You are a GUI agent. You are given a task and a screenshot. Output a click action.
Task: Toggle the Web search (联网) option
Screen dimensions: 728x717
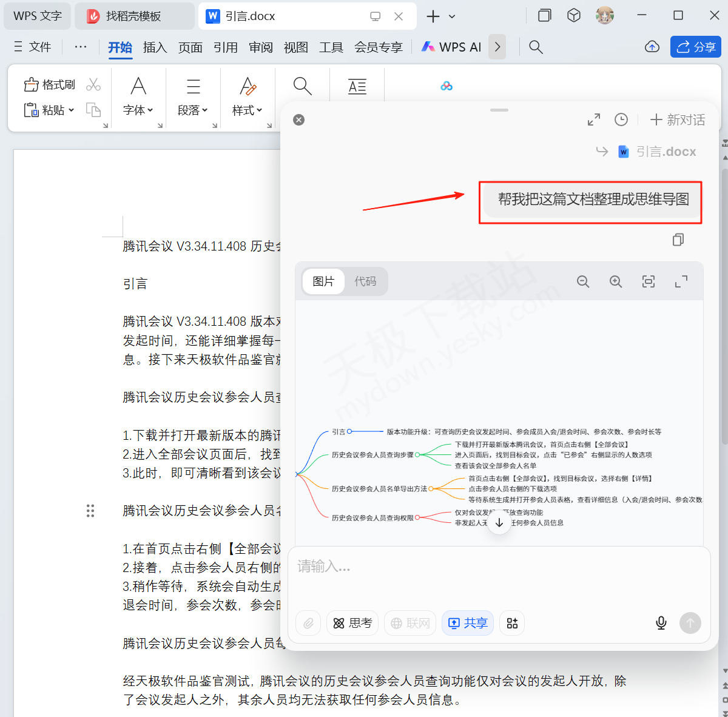tap(410, 623)
